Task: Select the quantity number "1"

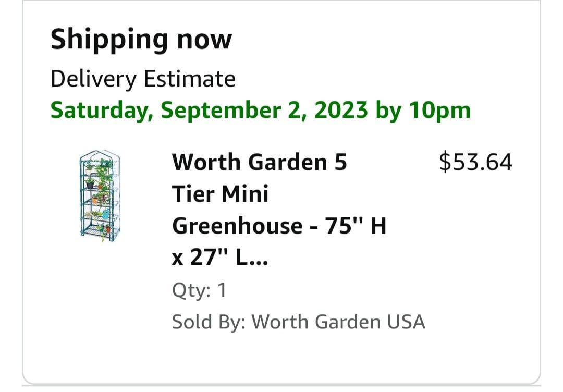Action: (x=222, y=290)
